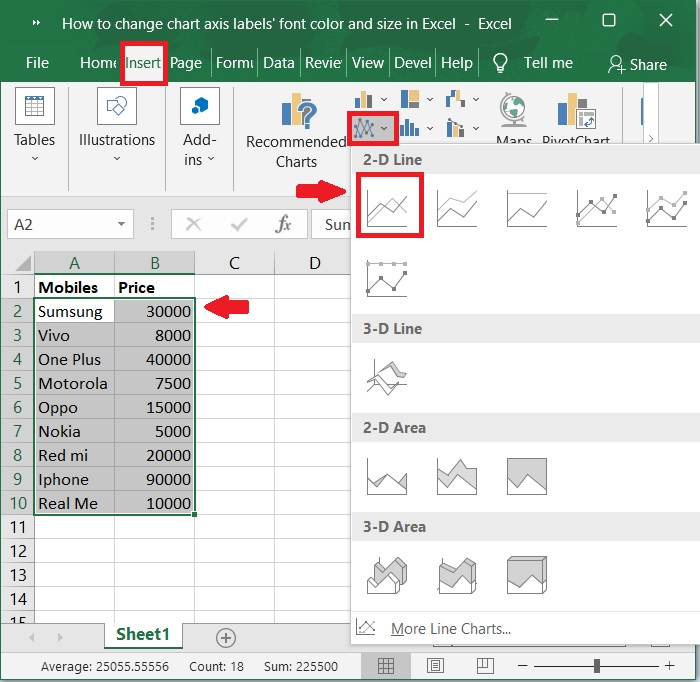Click the zoom slider handle
700x682 pixels.
pos(597,666)
